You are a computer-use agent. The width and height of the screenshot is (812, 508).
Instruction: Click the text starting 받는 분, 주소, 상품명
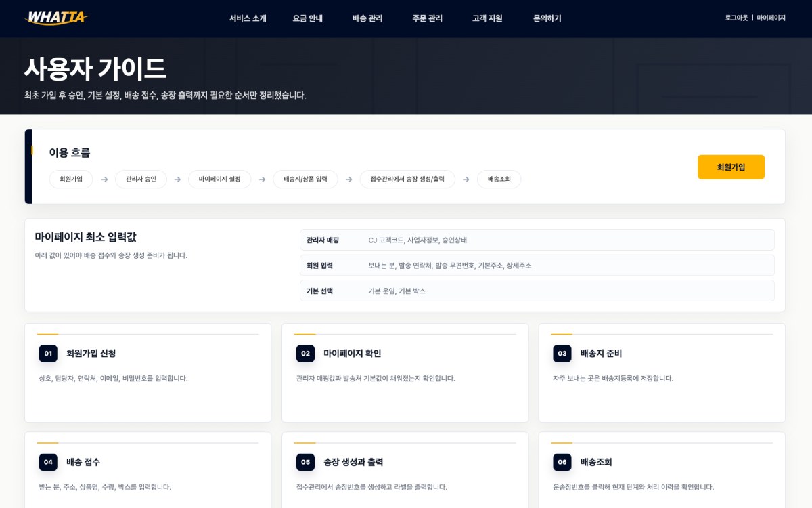pyautogui.click(x=105, y=486)
